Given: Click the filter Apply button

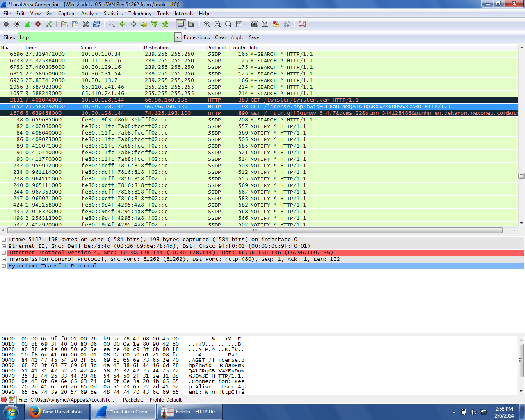Looking at the screenshot, I should coord(237,37).
